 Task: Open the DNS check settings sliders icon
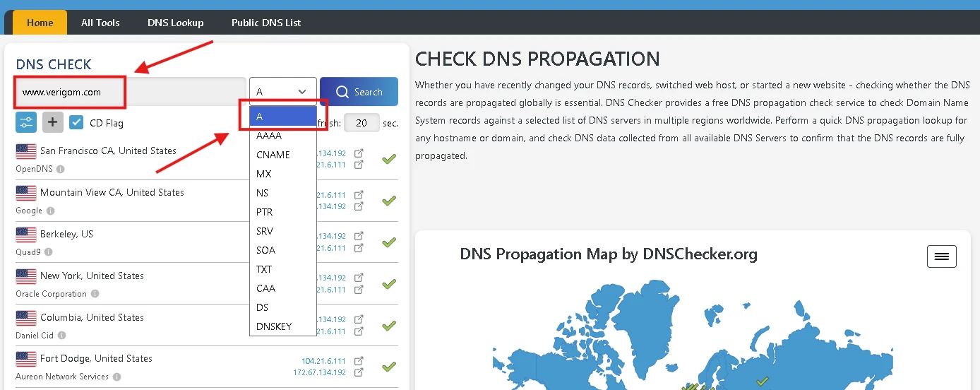coord(26,122)
